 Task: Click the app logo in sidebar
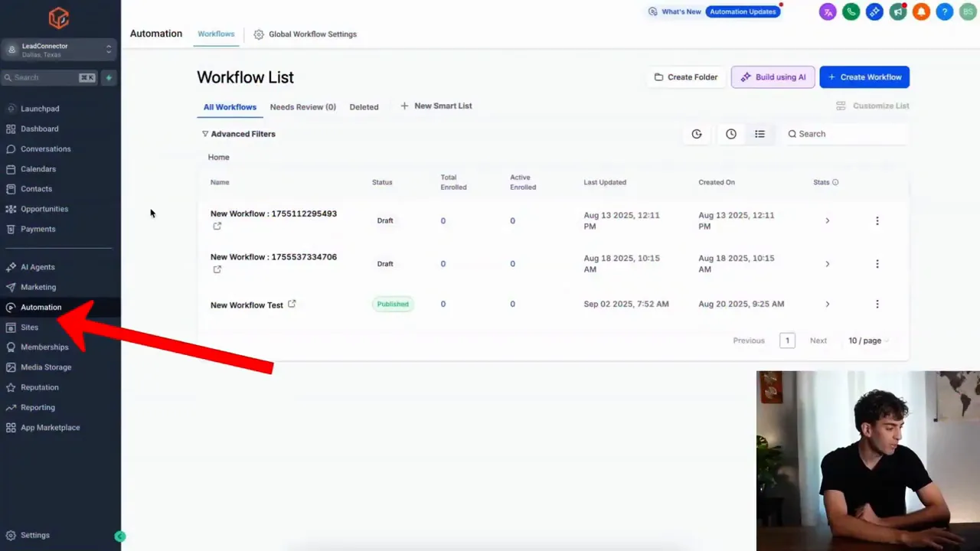[x=58, y=18]
